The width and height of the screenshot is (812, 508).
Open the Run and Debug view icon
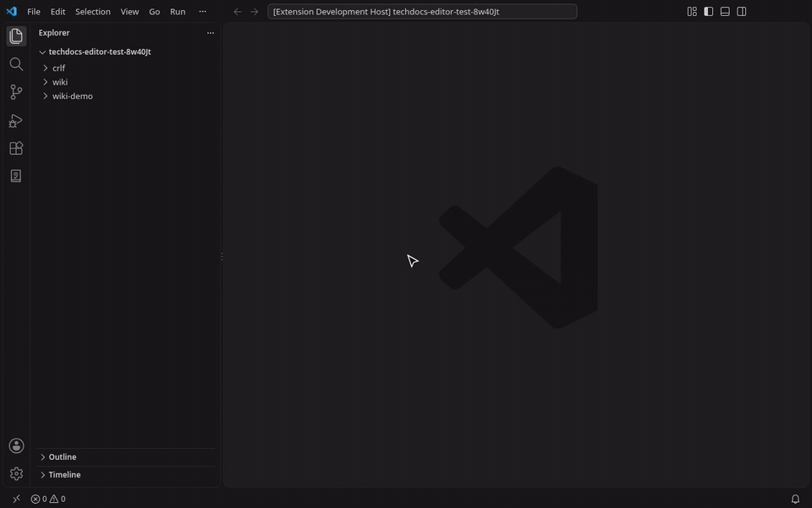coord(16,120)
